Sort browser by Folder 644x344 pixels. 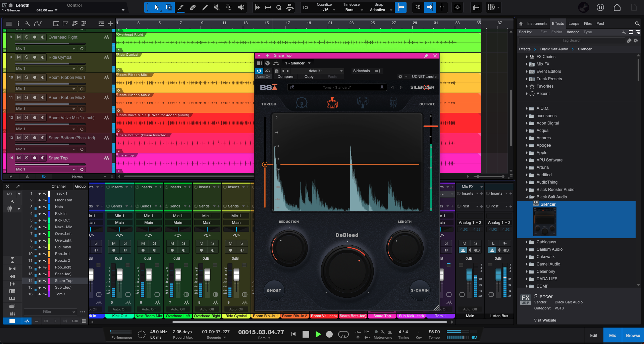pyautogui.click(x=556, y=32)
